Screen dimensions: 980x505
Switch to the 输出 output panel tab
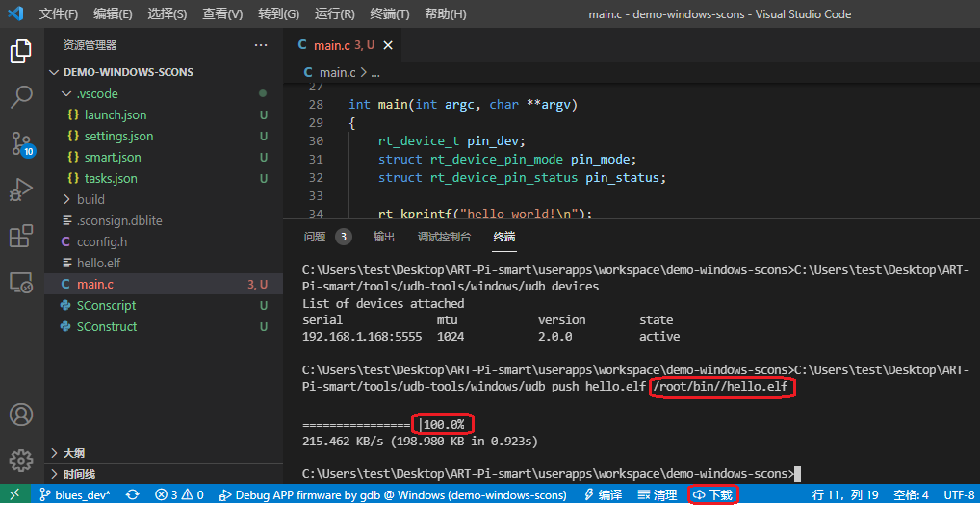383,237
